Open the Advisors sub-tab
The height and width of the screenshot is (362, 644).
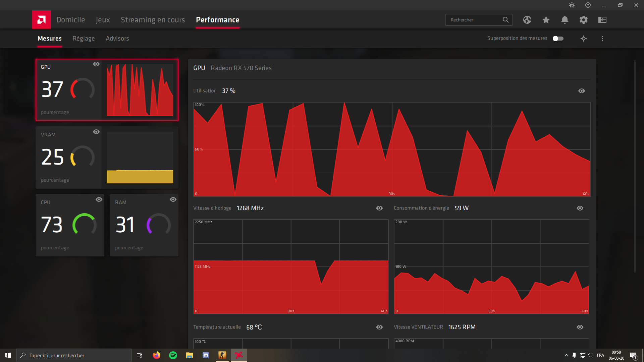tap(117, 39)
